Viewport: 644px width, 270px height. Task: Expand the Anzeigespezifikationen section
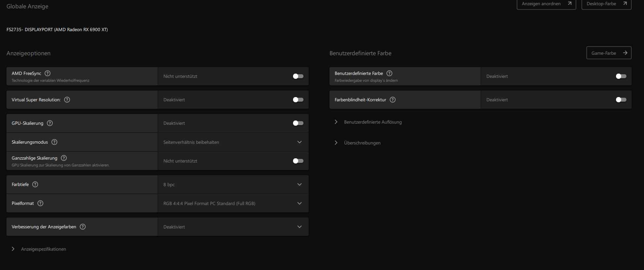click(x=43, y=249)
